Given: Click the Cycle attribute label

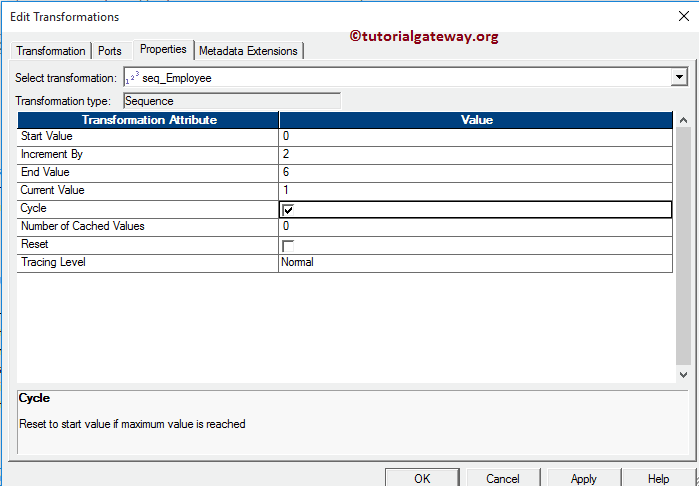Looking at the screenshot, I should coord(33,208).
